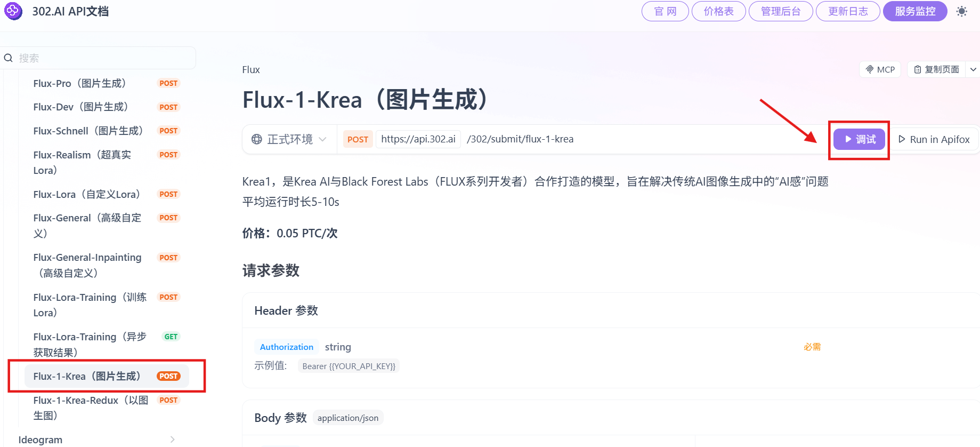Open Flux-1-Krea-Redux（以图生图）entry

pyautogui.click(x=107, y=408)
